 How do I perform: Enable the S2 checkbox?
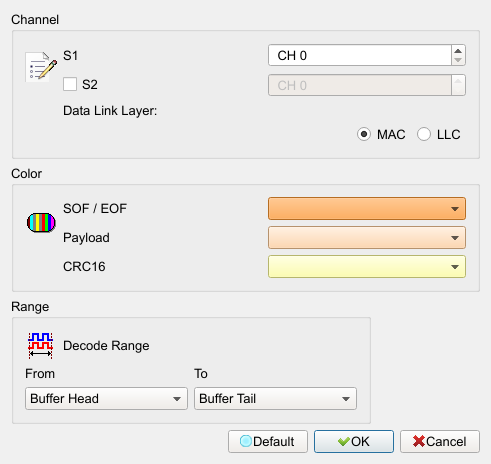click(70, 84)
